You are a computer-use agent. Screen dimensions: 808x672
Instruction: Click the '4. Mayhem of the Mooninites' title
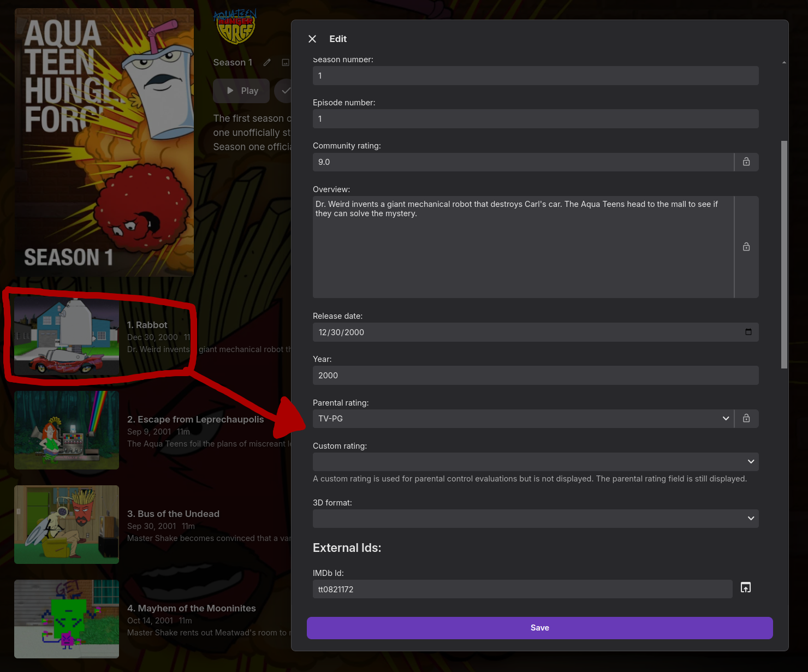(192, 608)
